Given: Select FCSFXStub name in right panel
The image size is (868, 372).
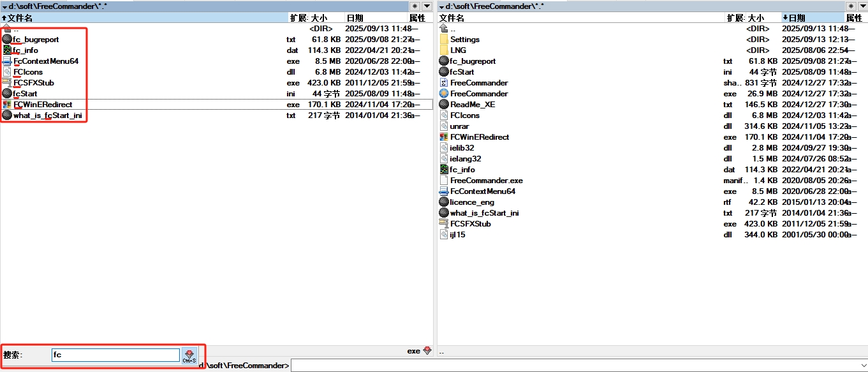Looking at the screenshot, I should [x=470, y=224].
